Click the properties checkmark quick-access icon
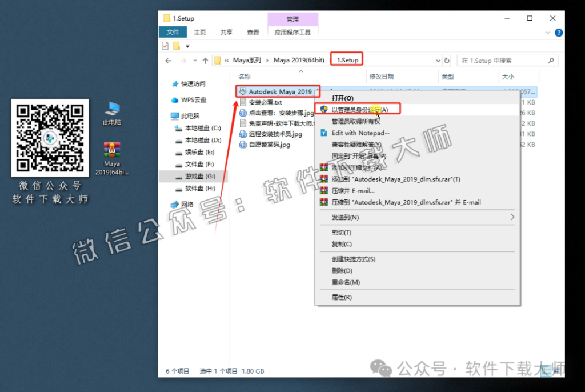This screenshot has height=392, width=585. [165, 46]
